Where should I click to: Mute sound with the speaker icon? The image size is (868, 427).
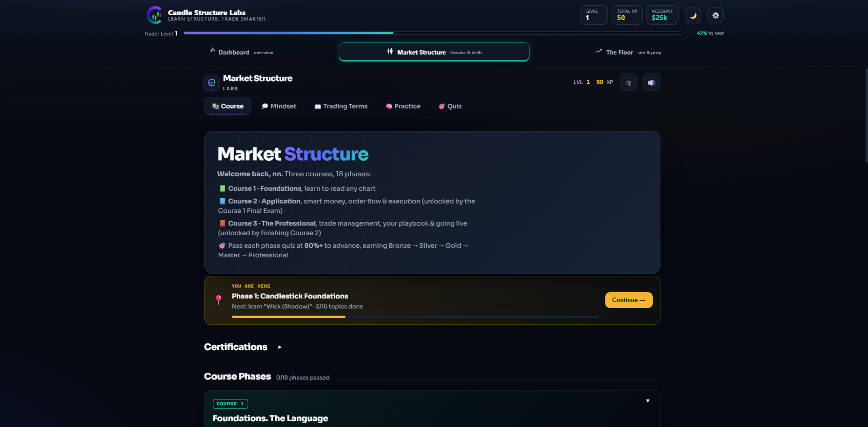click(651, 82)
